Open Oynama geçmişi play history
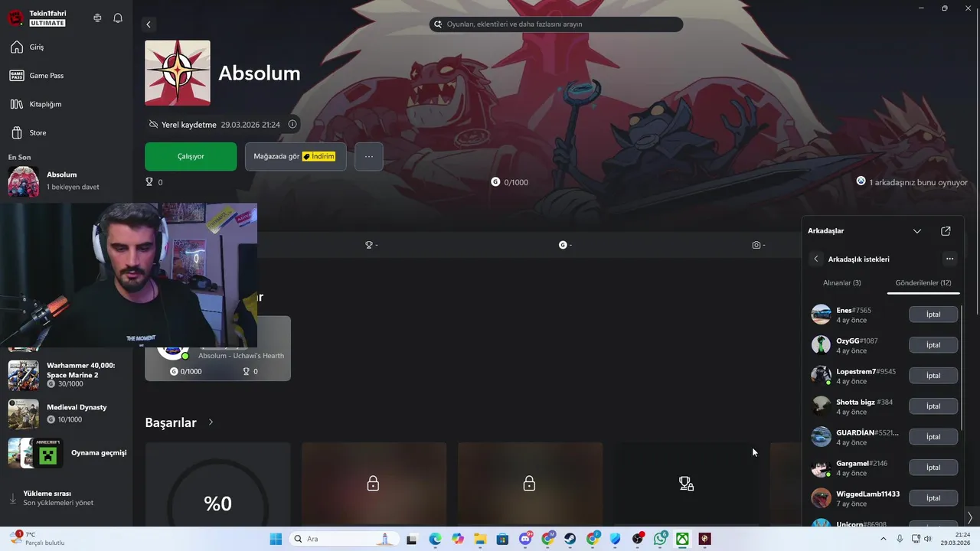 [x=66, y=452]
